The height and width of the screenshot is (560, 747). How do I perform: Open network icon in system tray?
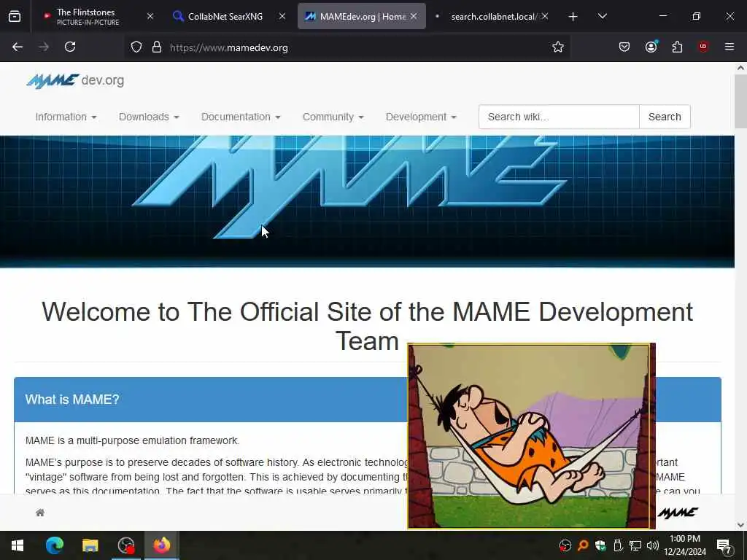[635, 545]
